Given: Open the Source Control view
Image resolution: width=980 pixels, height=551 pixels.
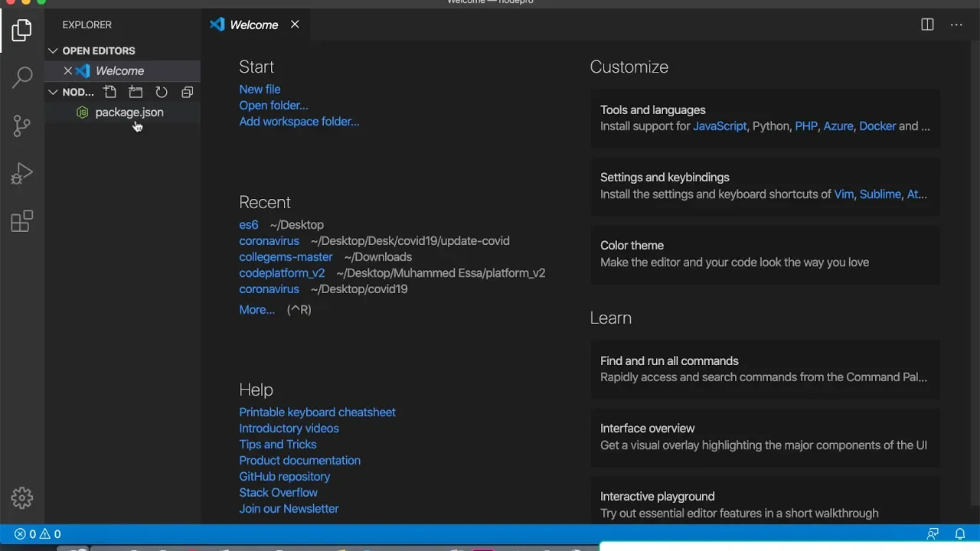Looking at the screenshot, I should point(21,126).
